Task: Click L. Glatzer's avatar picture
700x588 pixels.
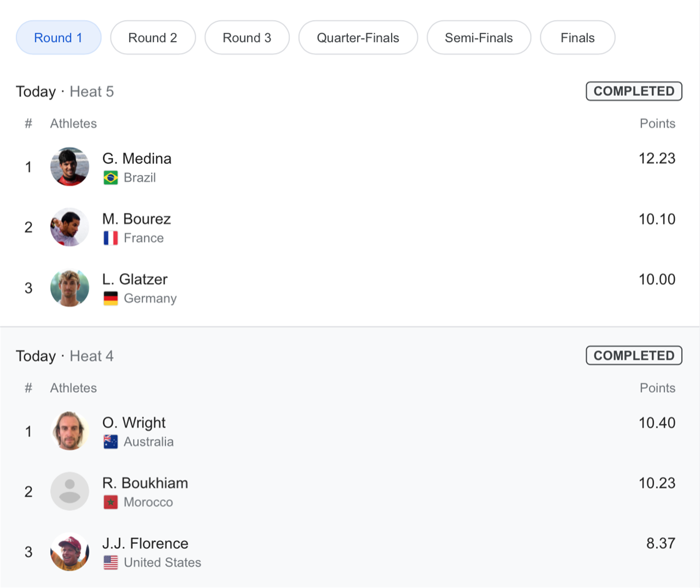Action: [69, 288]
